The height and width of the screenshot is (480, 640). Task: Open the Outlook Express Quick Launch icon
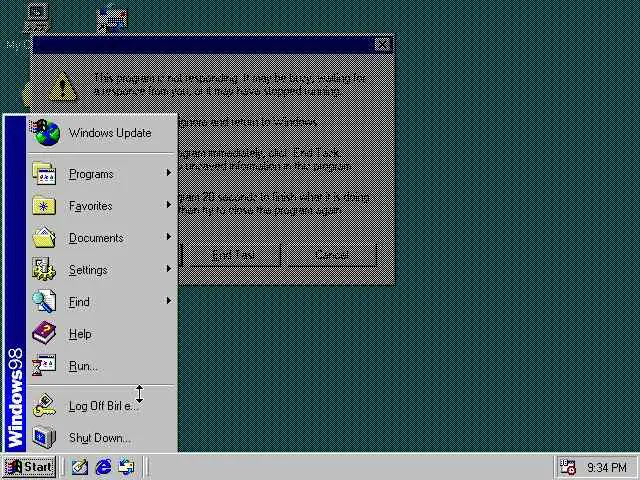(127, 467)
